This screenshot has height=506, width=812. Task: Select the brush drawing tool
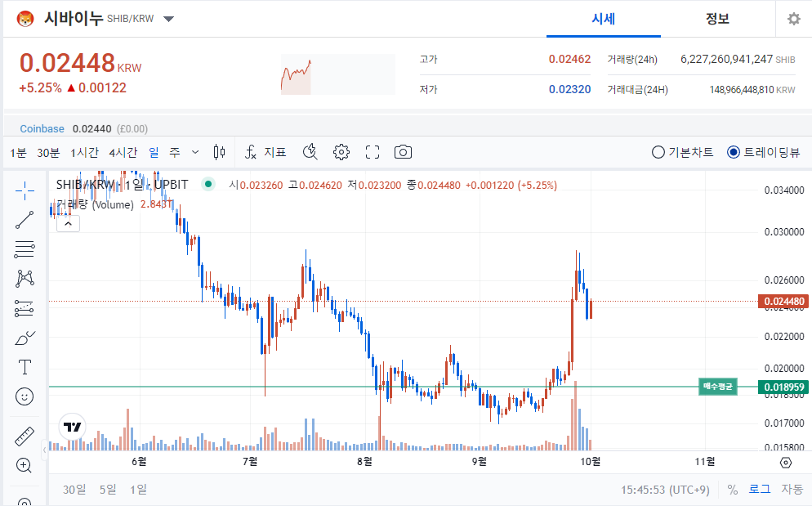pyautogui.click(x=25, y=338)
